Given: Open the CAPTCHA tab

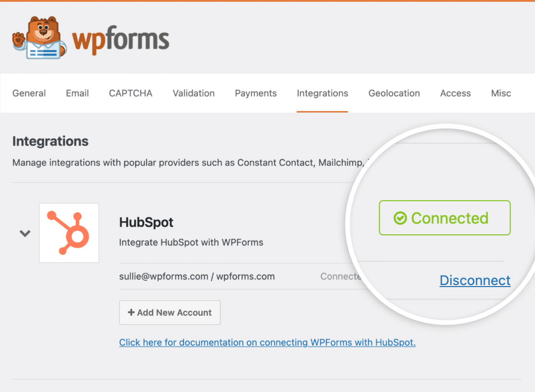Looking at the screenshot, I should pyautogui.click(x=130, y=93).
